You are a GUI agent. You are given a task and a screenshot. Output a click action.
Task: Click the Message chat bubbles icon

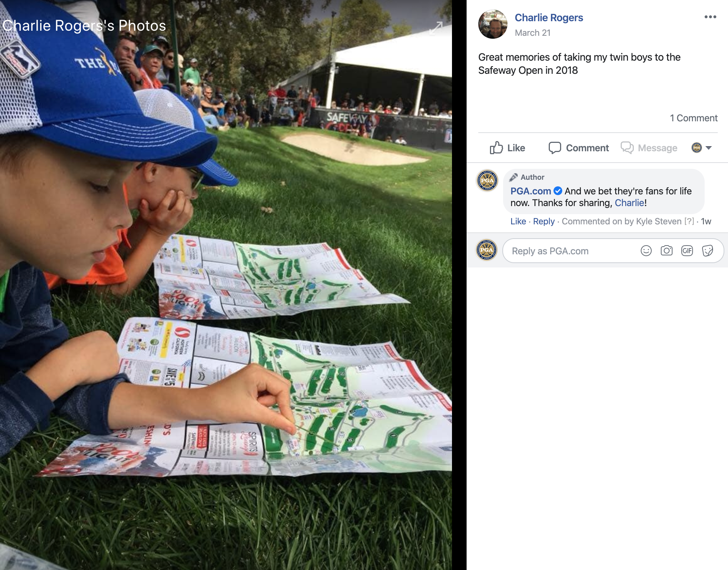point(627,148)
